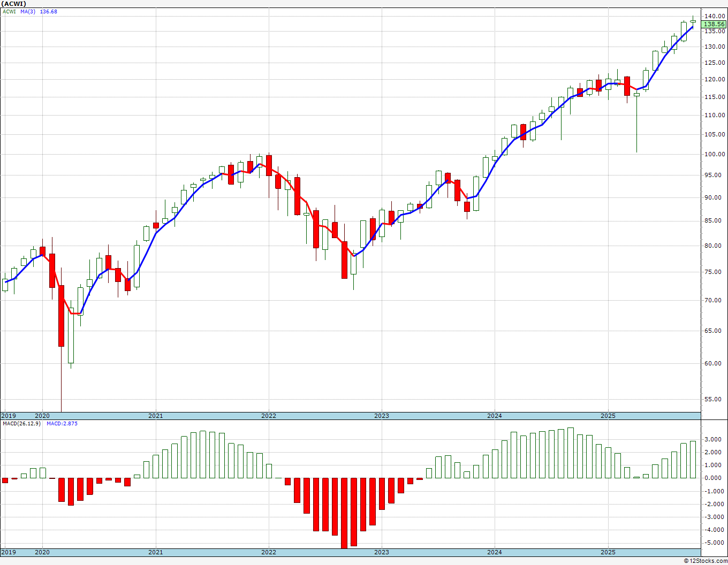
Task: Select the 105.00 price axis label
Action: click(715, 134)
